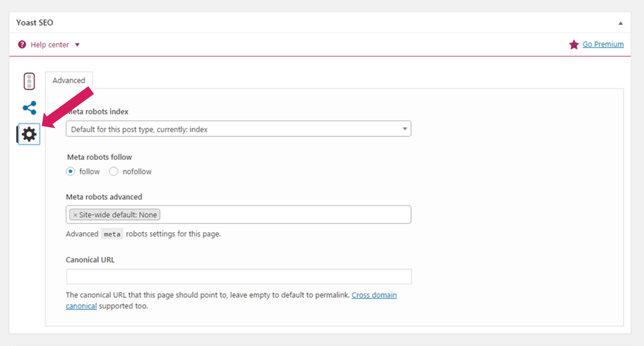Expand the Help center dropdown arrow
Screen dimensions: 644x346
(x=77, y=45)
